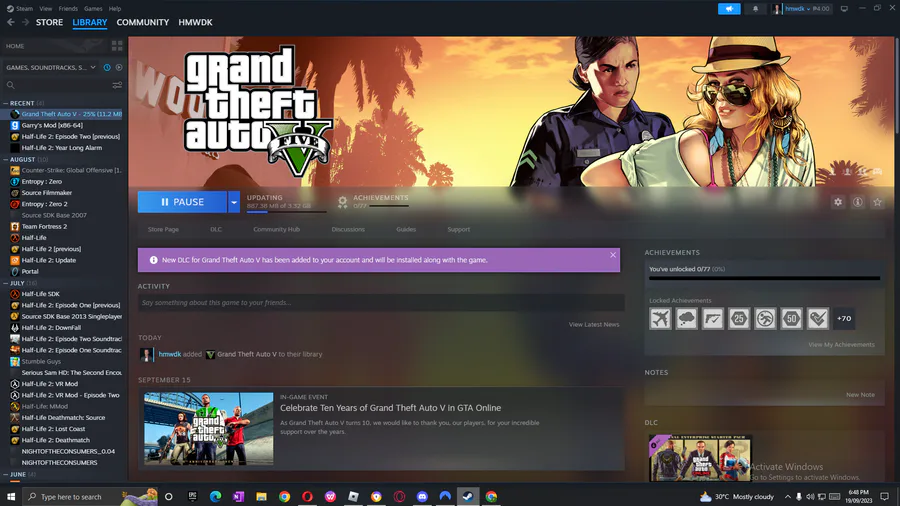The width and height of the screenshot is (900, 506).
Task: Sort library by recent activity clock icon
Action: 107,68
